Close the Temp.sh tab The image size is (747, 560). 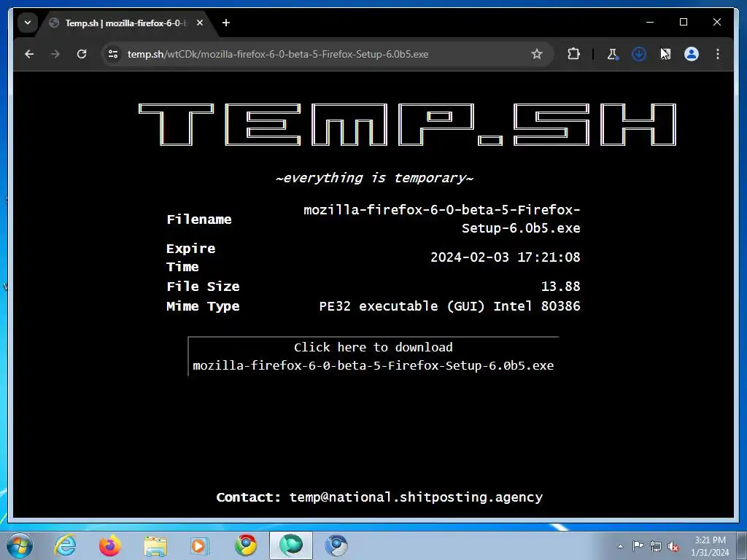[x=200, y=23]
